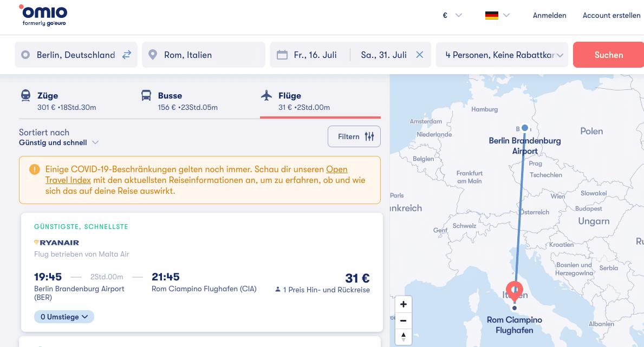
Task: Click the 21:45 arrival time
Action: [x=166, y=277]
